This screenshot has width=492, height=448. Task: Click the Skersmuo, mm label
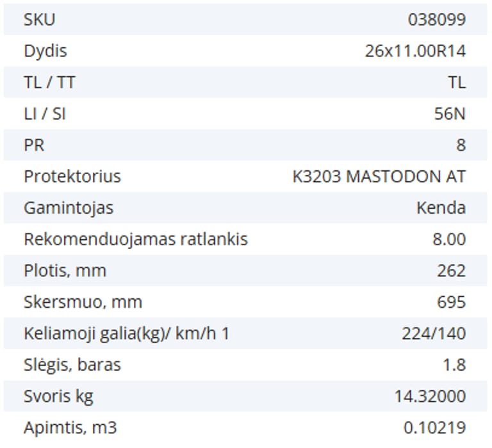(83, 302)
